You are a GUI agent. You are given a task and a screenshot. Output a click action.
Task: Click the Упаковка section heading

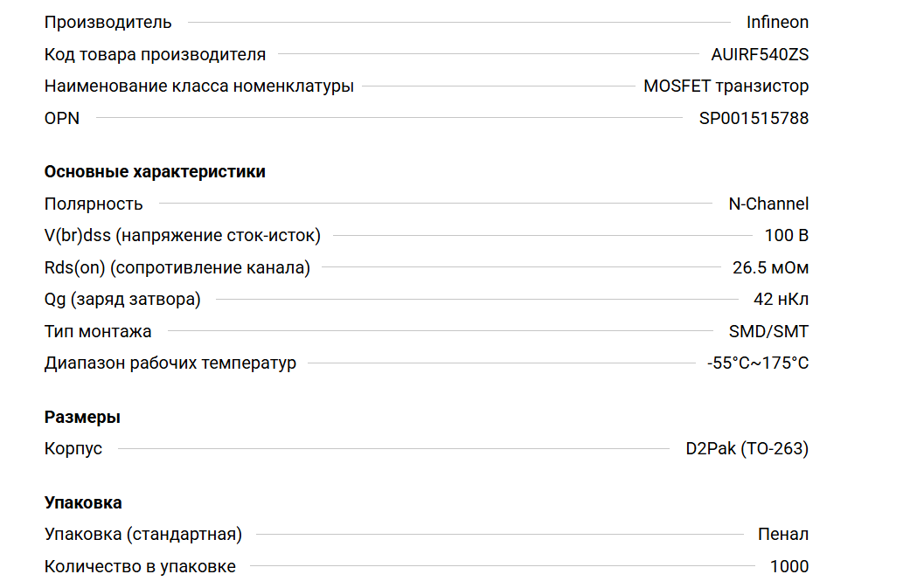[x=83, y=502]
